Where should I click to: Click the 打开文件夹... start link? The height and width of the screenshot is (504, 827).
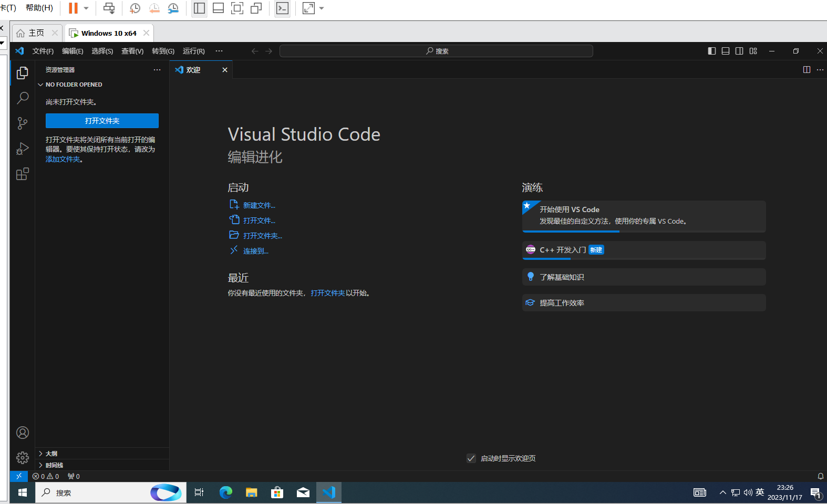coord(263,236)
